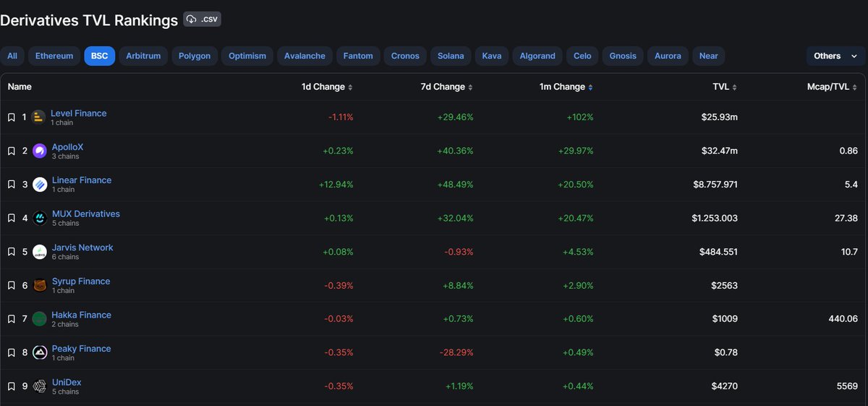Filter rankings by Gnosis

coord(624,56)
